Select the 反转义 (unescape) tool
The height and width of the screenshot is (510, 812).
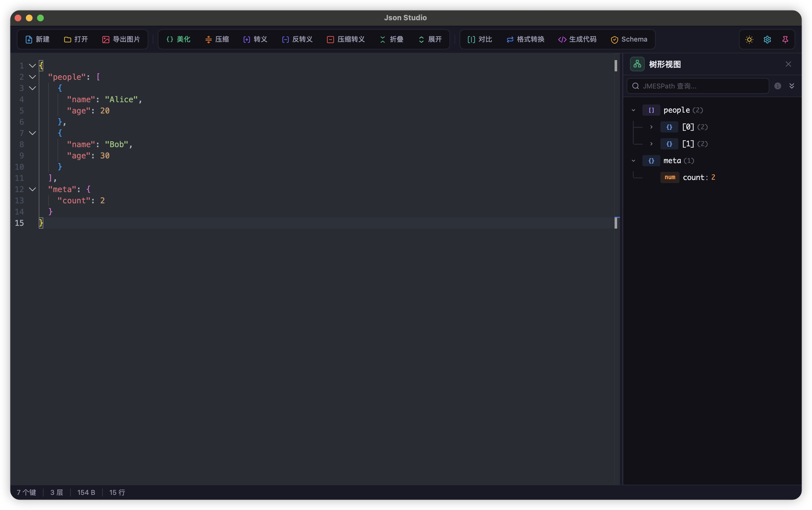point(297,39)
